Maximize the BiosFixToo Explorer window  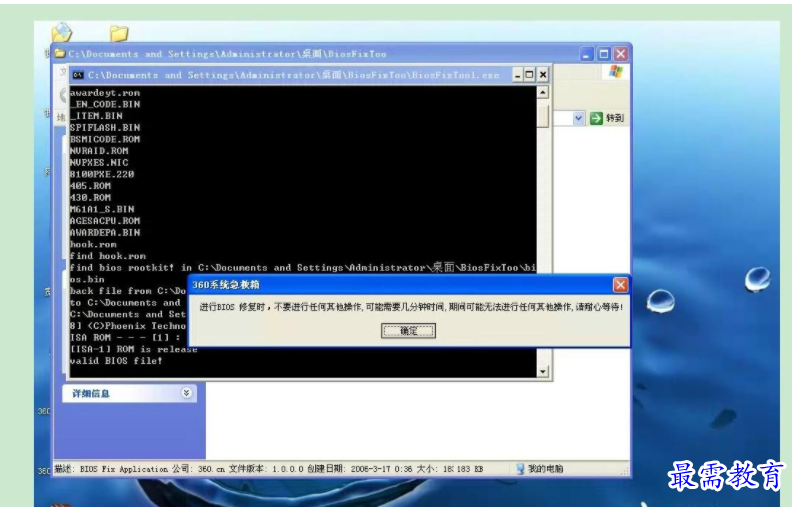click(604, 54)
